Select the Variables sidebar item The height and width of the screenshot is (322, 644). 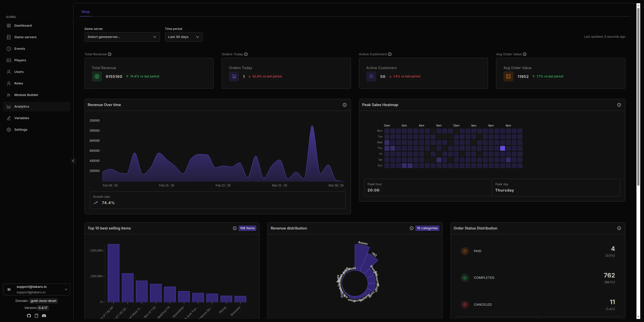[21, 118]
